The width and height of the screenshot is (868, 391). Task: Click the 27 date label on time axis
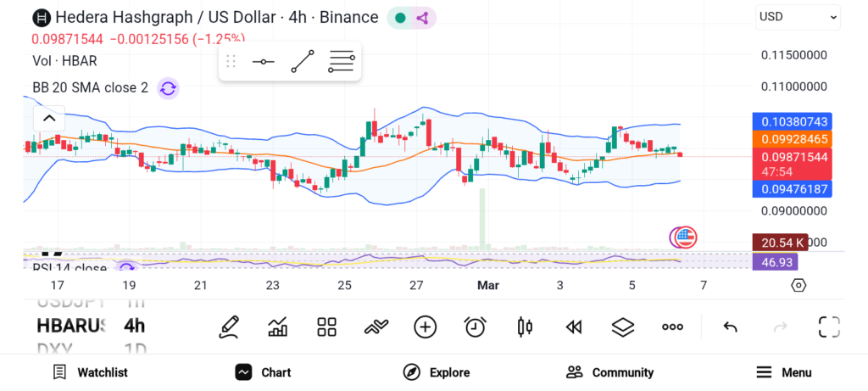[x=415, y=285]
